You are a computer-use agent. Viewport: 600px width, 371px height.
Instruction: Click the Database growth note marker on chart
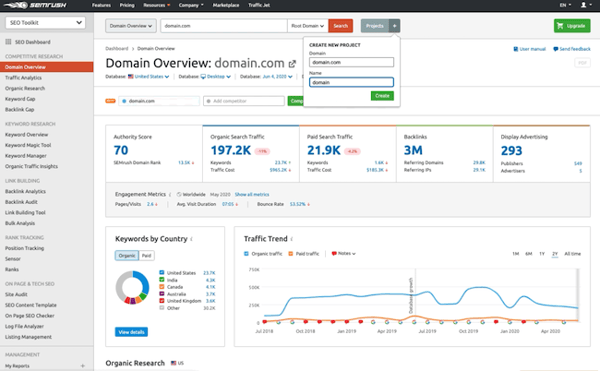(x=411, y=295)
